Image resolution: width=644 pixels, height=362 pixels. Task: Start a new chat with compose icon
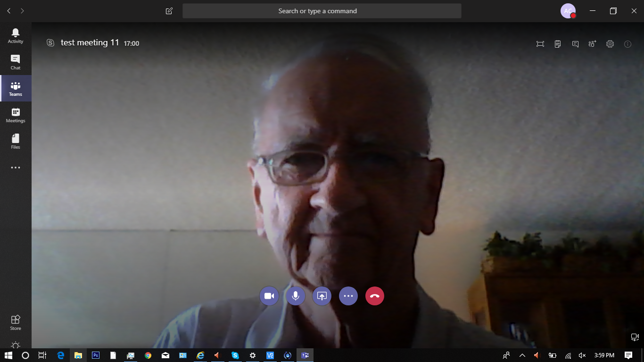click(169, 11)
